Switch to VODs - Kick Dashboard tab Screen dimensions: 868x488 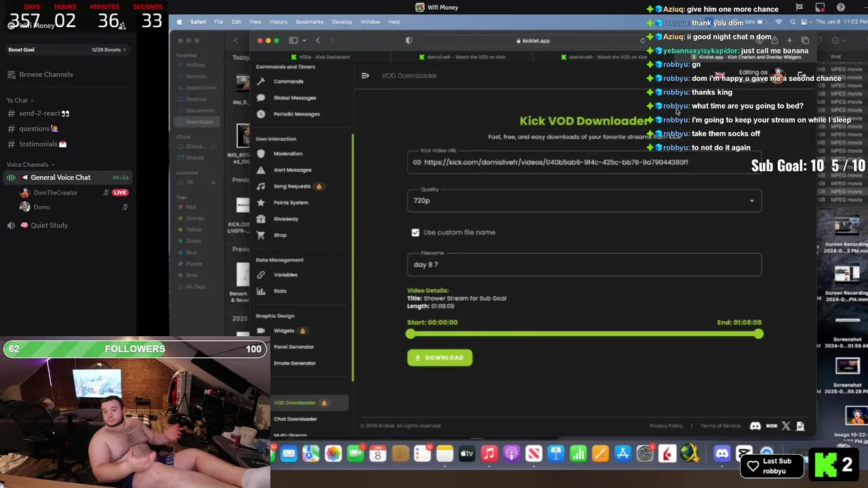[x=320, y=57]
